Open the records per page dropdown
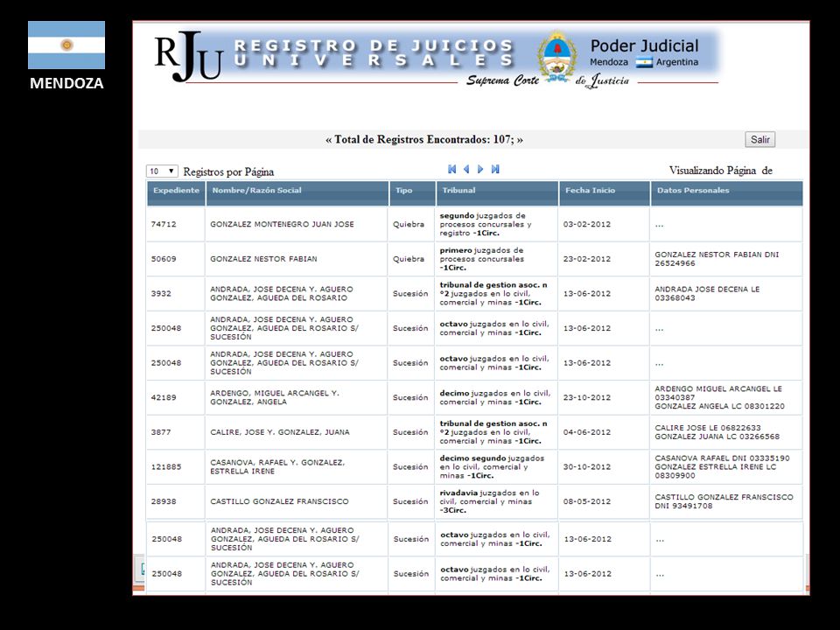This screenshot has height=630, width=840. coord(162,171)
